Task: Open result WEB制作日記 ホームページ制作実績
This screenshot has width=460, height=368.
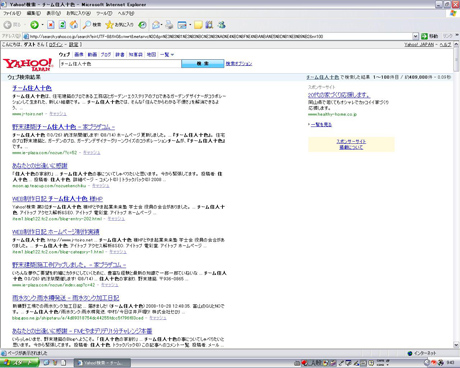Action: click(x=56, y=232)
